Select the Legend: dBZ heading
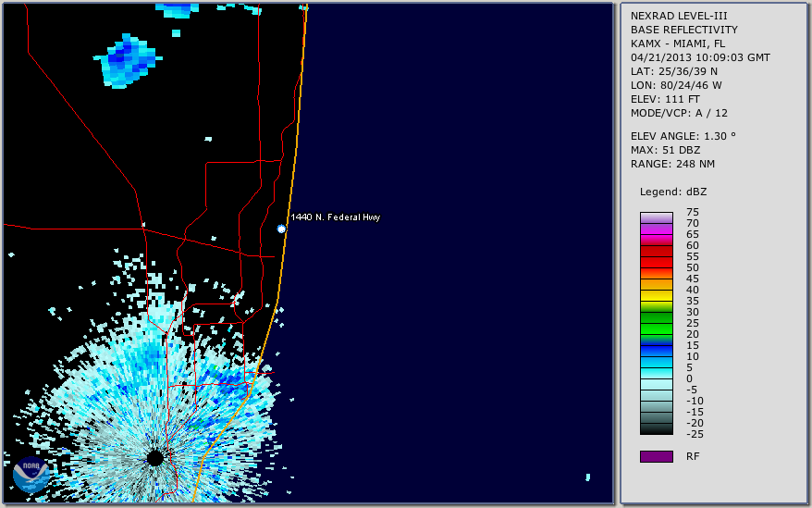 pyautogui.click(x=673, y=192)
